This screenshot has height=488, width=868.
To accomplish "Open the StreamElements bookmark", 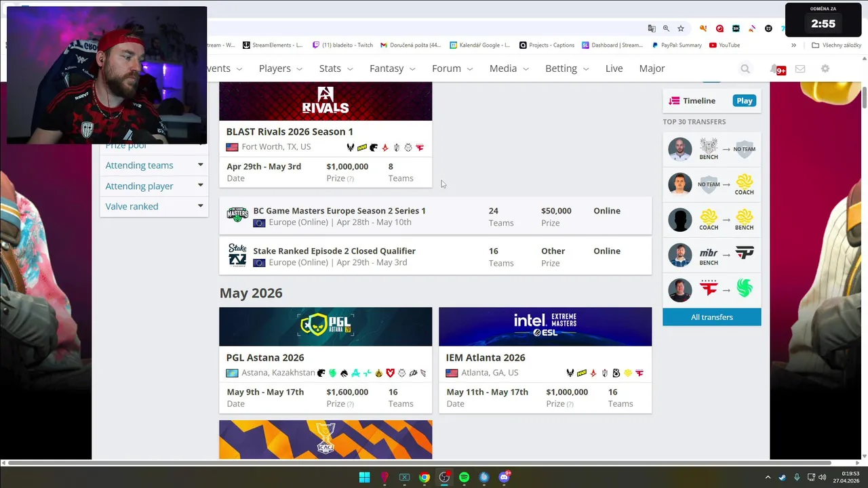I will coord(273,45).
